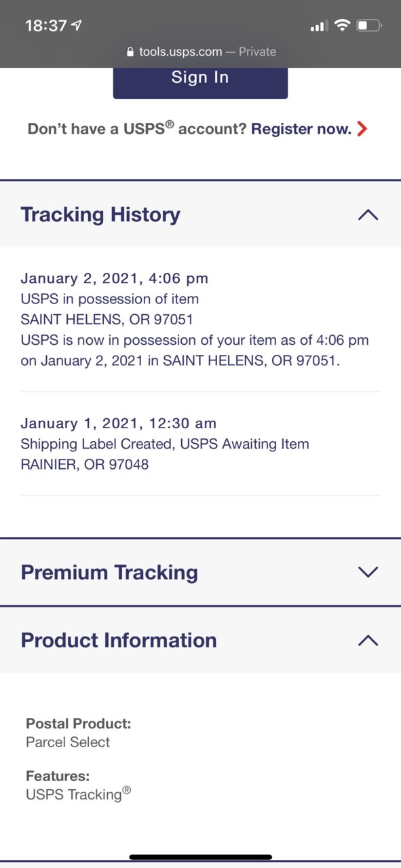This screenshot has height=868, width=401.
Task: Tap the Tracking History section heading
Action: (100, 214)
